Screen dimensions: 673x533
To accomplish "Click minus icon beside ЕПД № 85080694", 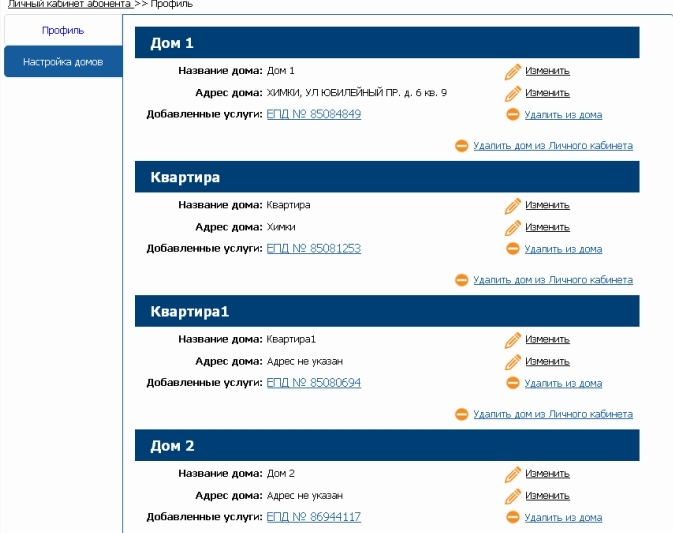I will click(512, 383).
